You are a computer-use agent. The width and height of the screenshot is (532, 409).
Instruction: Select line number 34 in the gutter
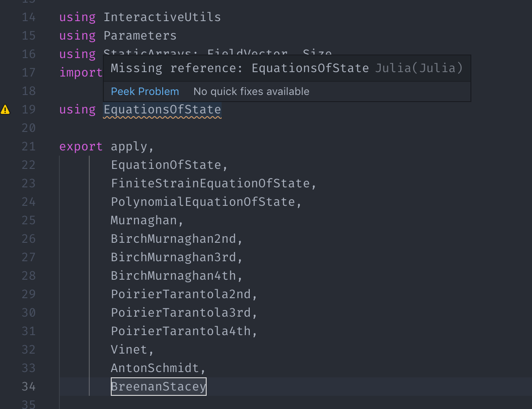pyautogui.click(x=29, y=387)
